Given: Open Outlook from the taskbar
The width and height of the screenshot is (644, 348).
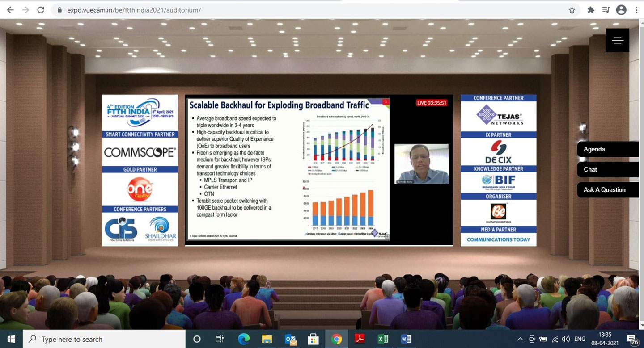Looking at the screenshot, I should tap(290, 339).
